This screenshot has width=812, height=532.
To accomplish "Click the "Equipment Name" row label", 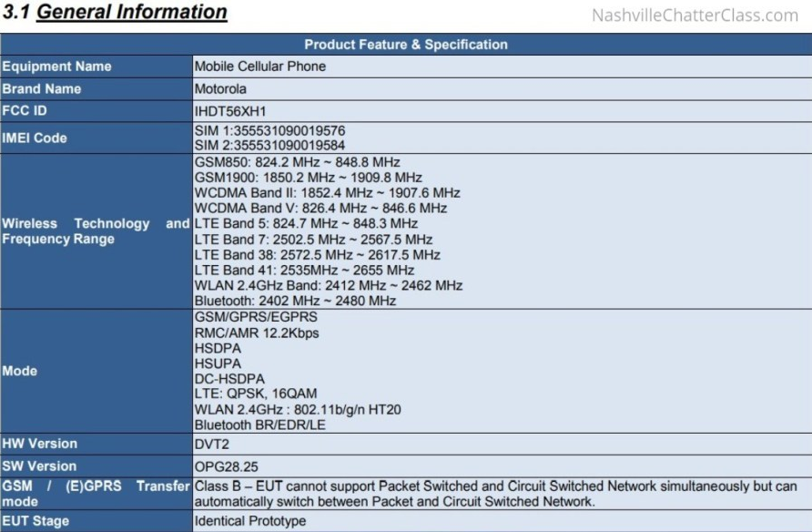I will (x=56, y=66).
